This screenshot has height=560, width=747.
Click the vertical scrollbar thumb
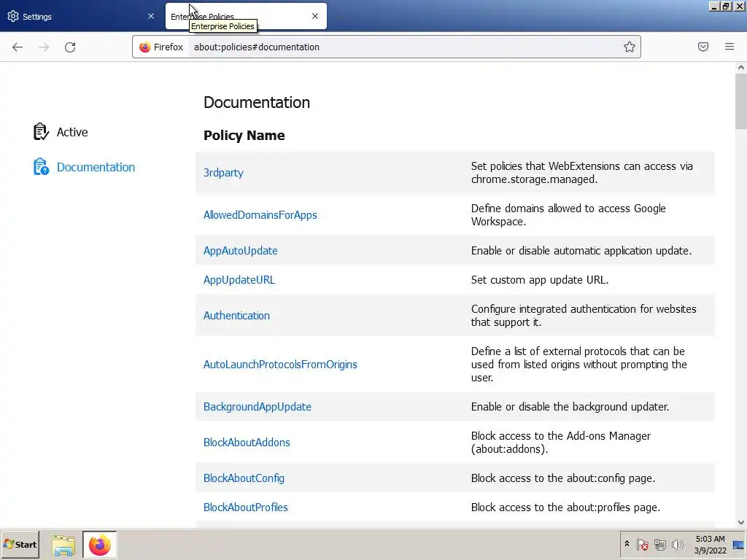pyautogui.click(x=741, y=101)
